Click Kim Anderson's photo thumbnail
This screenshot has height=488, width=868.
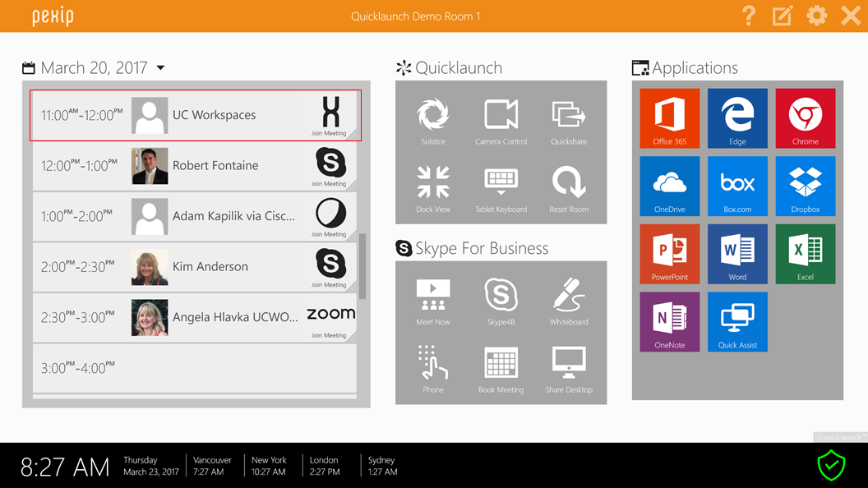[150, 267]
